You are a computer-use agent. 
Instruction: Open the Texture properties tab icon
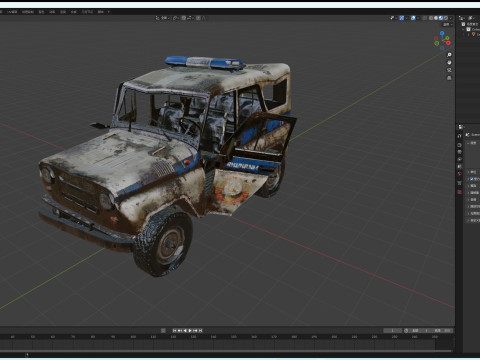coord(459,192)
